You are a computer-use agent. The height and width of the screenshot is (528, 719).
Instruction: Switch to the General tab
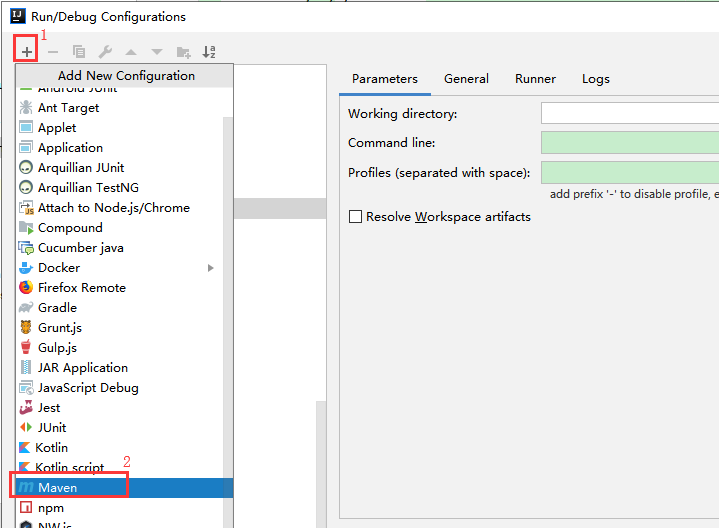point(466,79)
